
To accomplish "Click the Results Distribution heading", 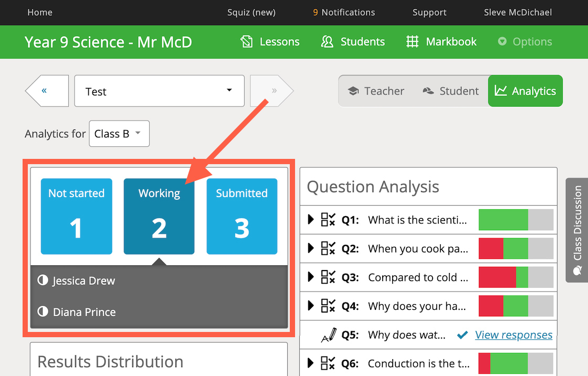I will 110,362.
